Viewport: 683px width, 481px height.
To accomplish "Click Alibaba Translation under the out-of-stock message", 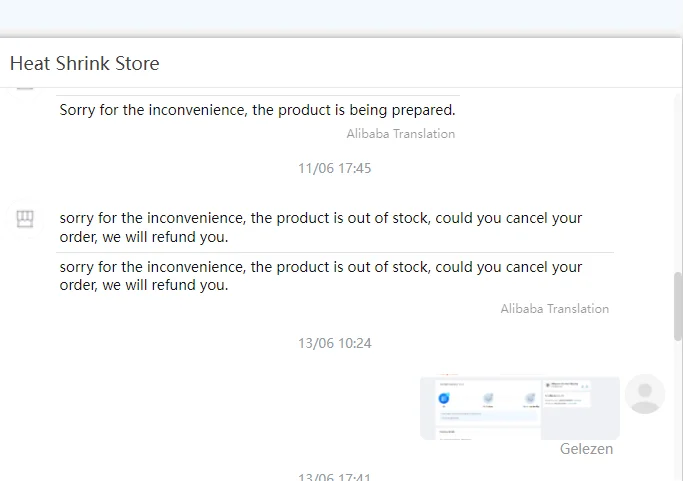I will pyautogui.click(x=554, y=309).
